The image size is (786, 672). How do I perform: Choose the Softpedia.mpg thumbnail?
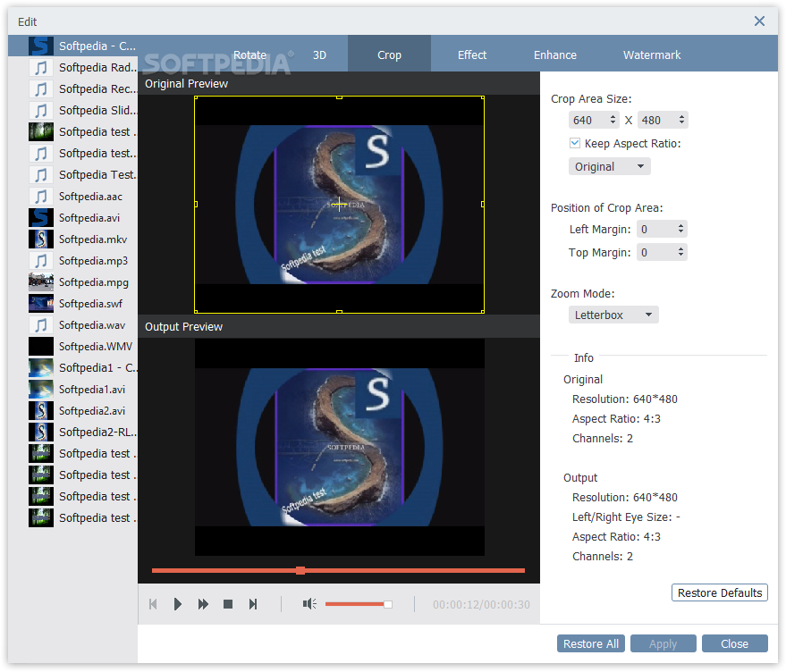[x=41, y=282]
